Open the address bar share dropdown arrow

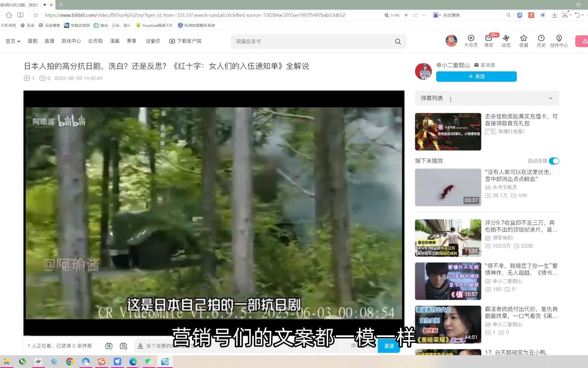[424, 15]
